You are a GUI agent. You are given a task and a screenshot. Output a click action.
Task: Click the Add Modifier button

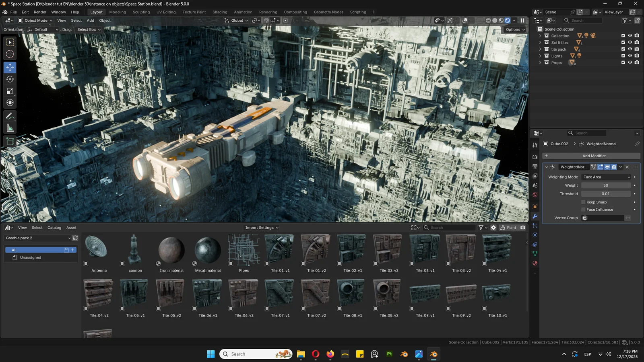point(594,156)
